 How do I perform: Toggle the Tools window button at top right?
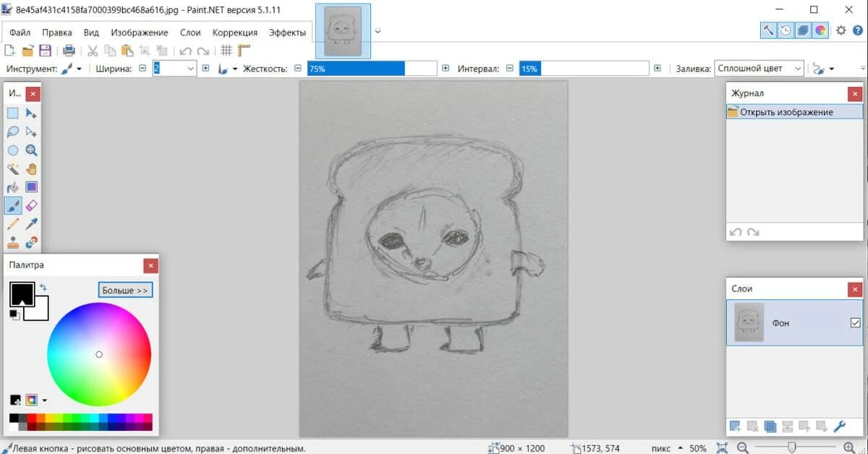click(x=768, y=30)
